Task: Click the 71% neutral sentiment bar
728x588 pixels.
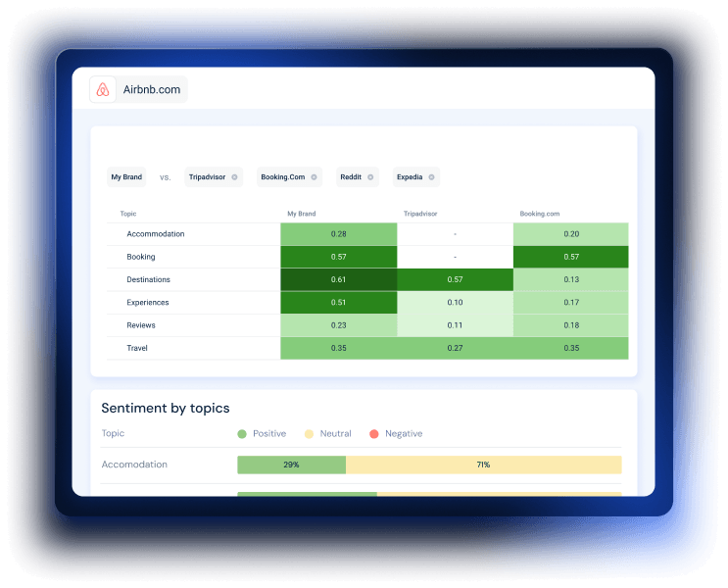Action: [x=484, y=465]
